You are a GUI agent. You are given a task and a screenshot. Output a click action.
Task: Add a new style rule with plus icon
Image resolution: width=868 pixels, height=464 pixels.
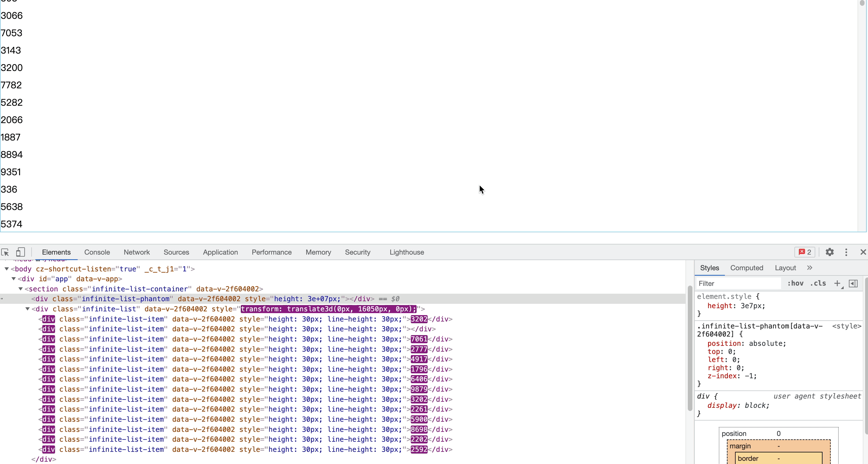point(837,283)
